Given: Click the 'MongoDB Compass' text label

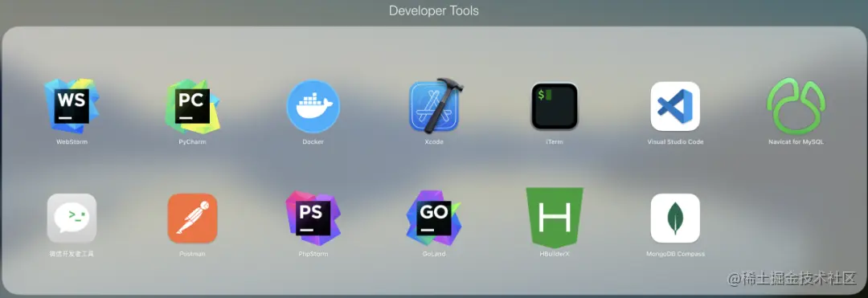Looking at the screenshot, I should point(675,255).
